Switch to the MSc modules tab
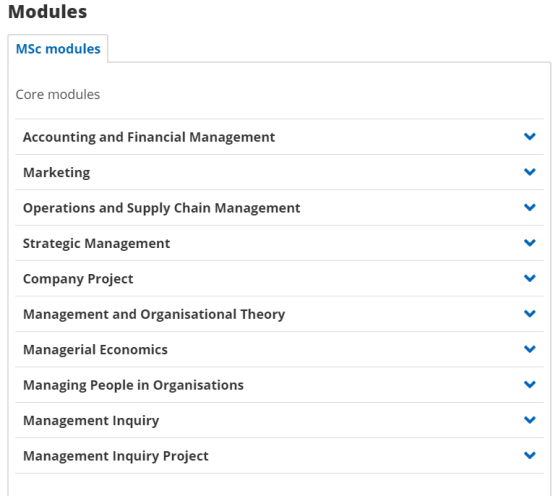Viewport: 554px width, 496px height. [x=58, y=49]
